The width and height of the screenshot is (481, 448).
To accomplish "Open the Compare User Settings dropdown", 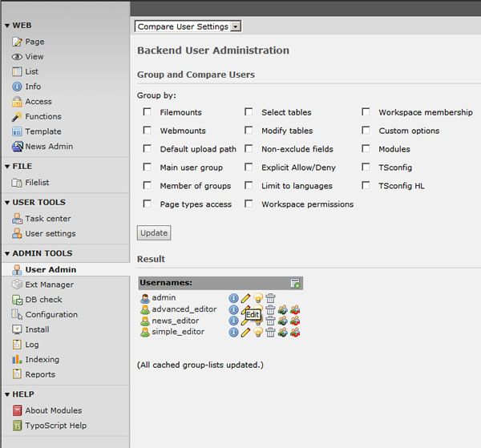I will [x=189, y=26].
